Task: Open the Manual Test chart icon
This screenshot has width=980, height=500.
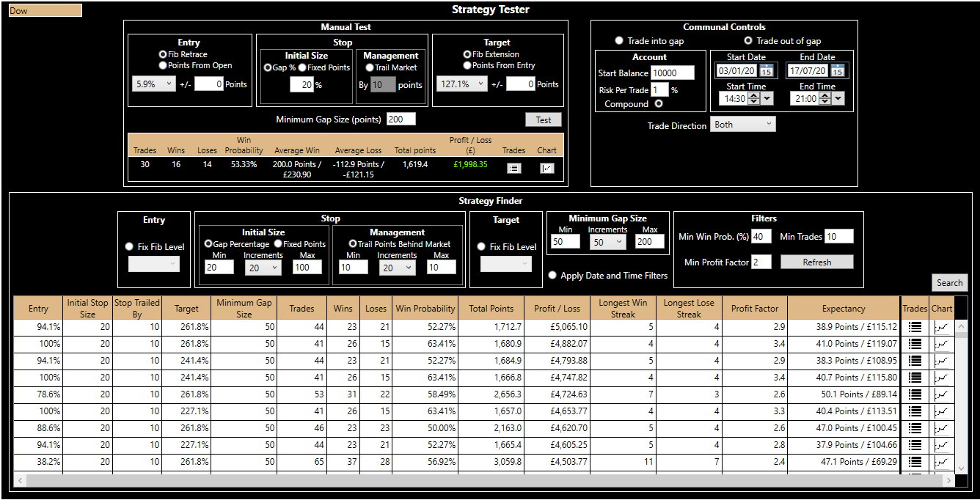Action: (x=547, y=168)
